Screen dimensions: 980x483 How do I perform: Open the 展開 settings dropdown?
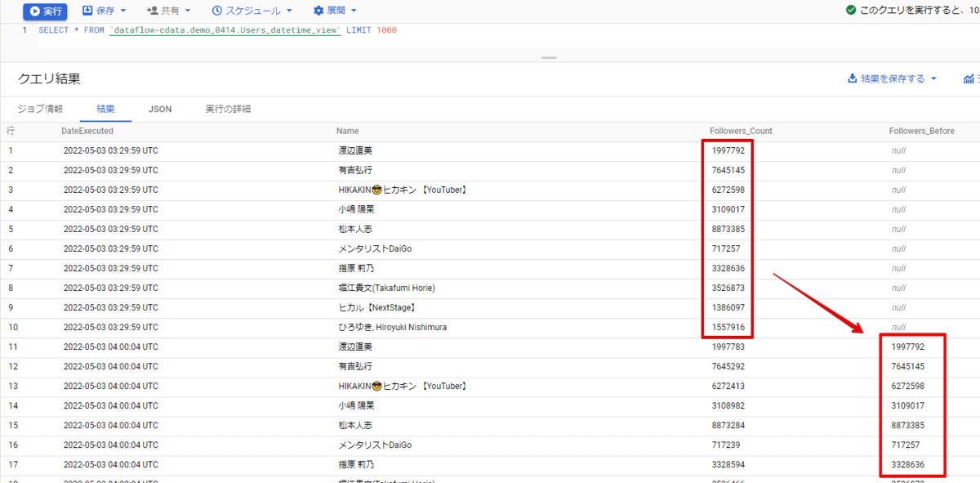click(x=335, y=11)
